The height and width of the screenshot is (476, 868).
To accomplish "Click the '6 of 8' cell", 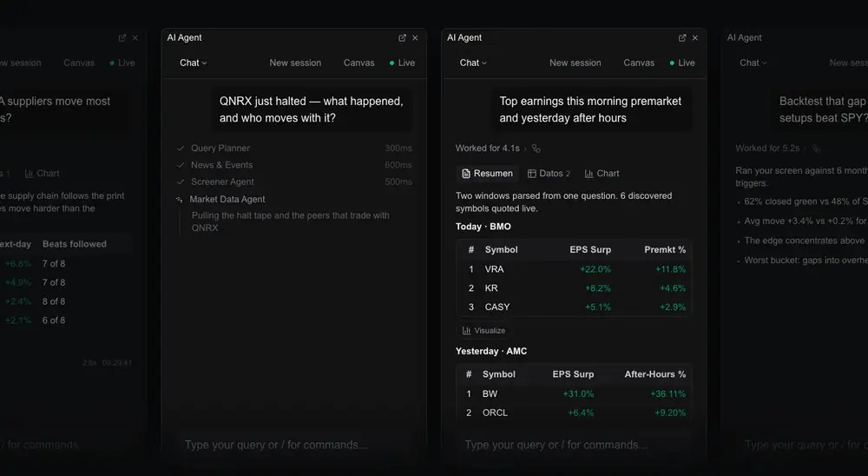I will point(54,321).
